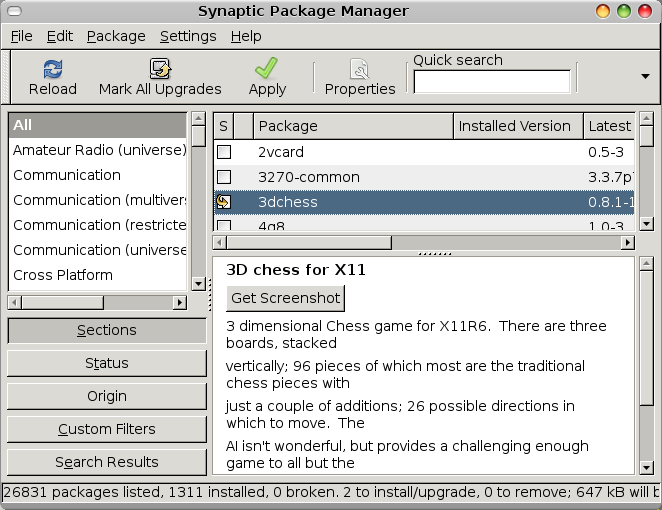Screen dimensions: 662x510
Task: Click the 3D chess for X11 heading
Action: (x=296, y=270)
